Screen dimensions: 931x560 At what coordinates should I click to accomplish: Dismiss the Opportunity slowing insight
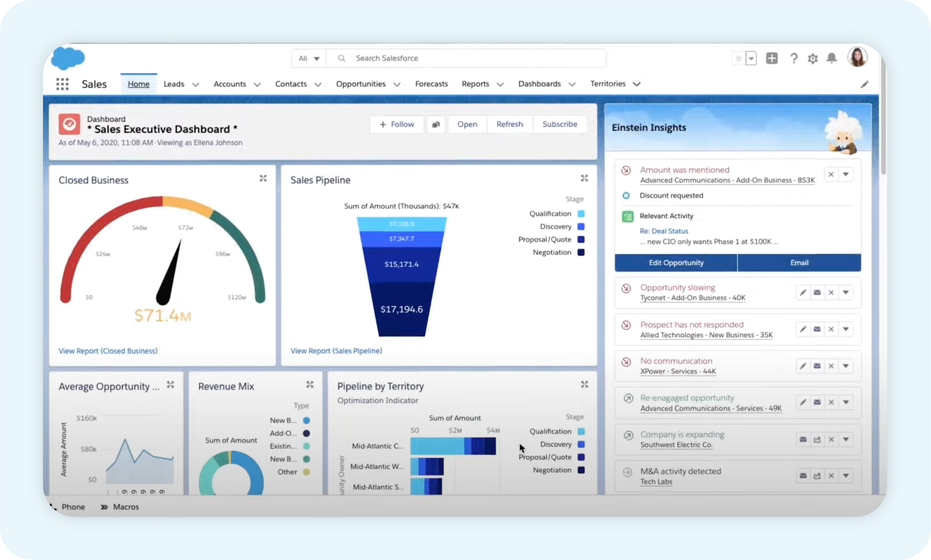click(x=831, y=292)
